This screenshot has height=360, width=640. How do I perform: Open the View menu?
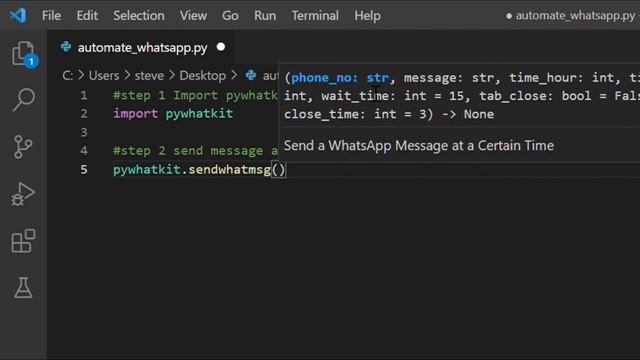193,16
